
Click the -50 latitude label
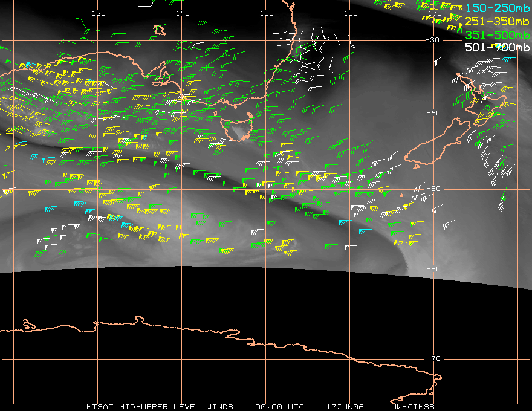click(433, 189)
